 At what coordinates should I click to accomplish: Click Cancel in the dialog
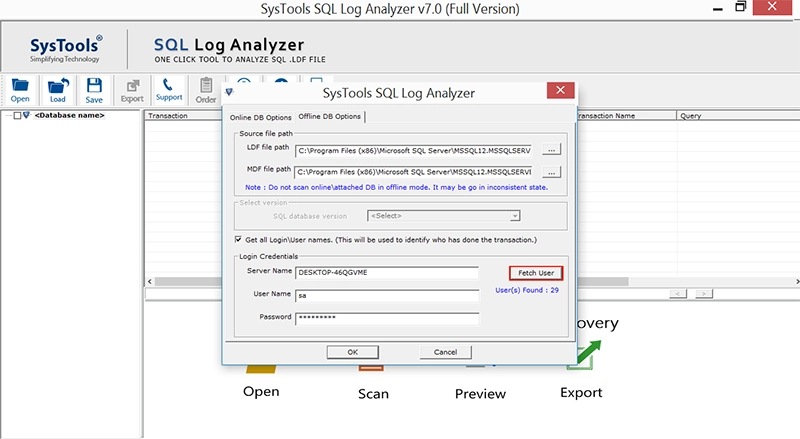coord(445,352)
